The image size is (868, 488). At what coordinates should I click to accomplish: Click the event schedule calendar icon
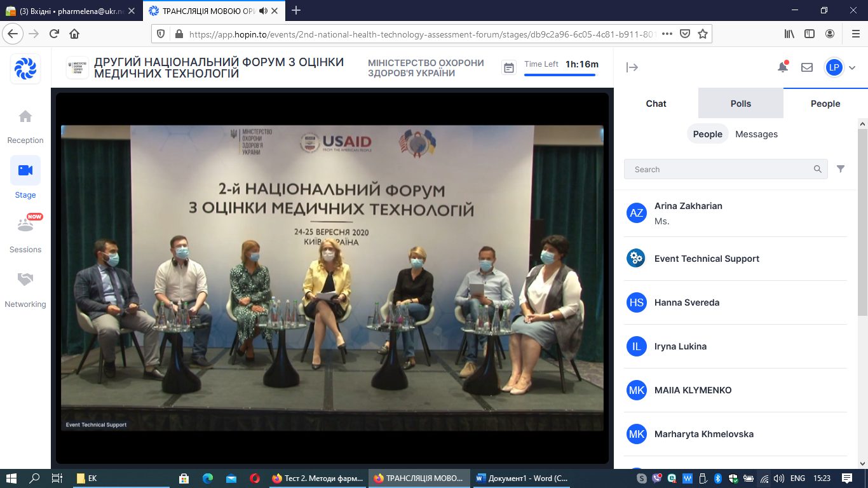tap(509, 67)
